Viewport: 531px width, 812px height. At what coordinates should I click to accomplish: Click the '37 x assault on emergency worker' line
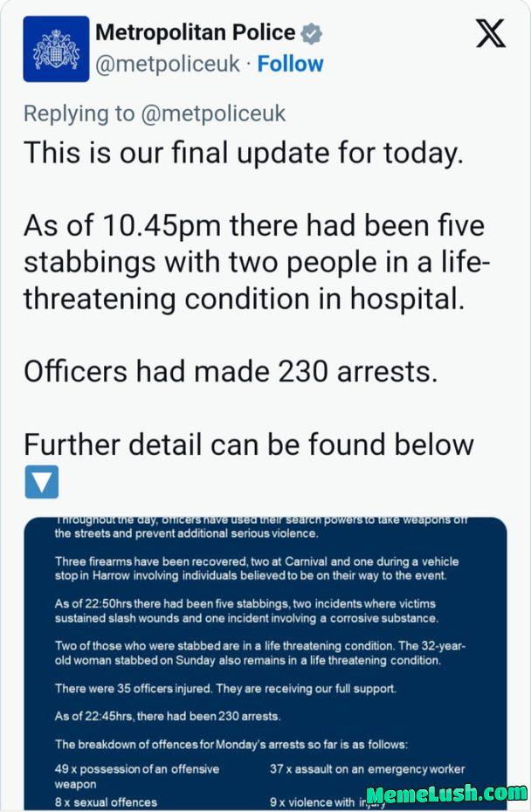(x=367, y=769)
